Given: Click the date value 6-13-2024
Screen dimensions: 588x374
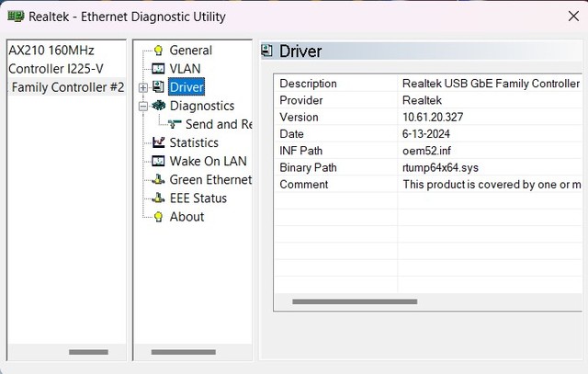Looking at the screenshot, I should [426, 134].
